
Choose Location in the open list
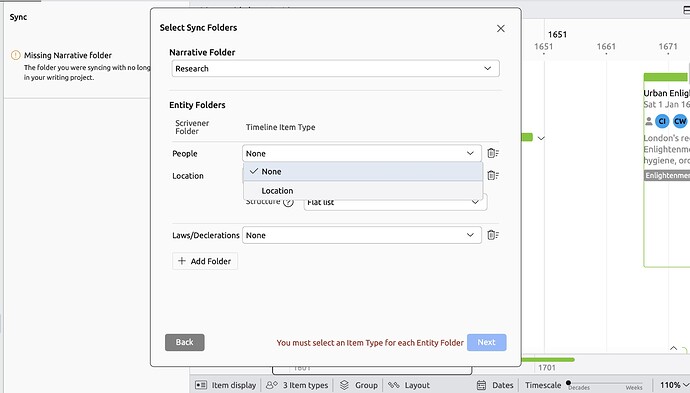coord(363,191)
